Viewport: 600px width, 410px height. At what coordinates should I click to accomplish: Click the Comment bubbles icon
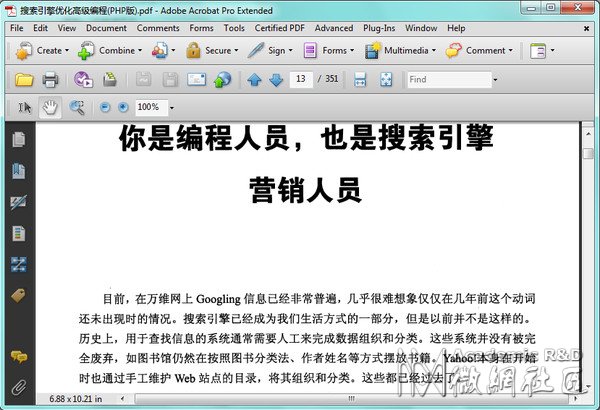click(454, 51)
